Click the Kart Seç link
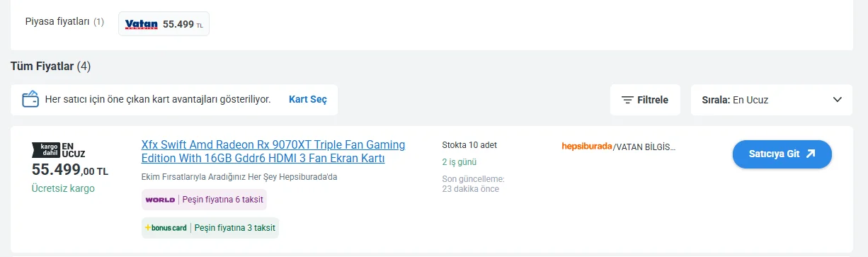Image resolution: width=868 pixels, height=257 pixels. point(308,100)
